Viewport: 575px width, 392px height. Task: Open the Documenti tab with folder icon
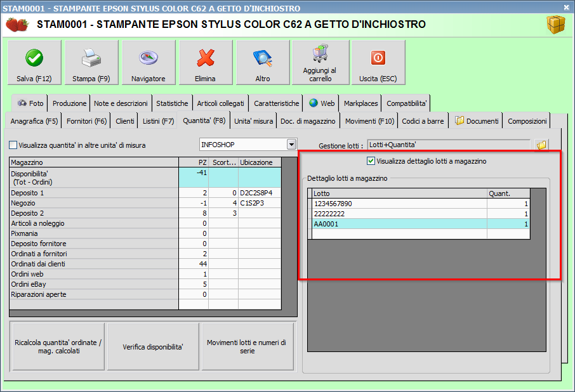click(x=477, y=121)
